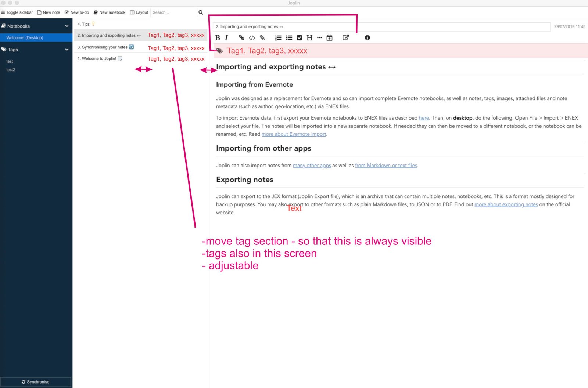588x388 pixels.
Task: Open the 'many other apps' link
Action: tap(312, 166)
